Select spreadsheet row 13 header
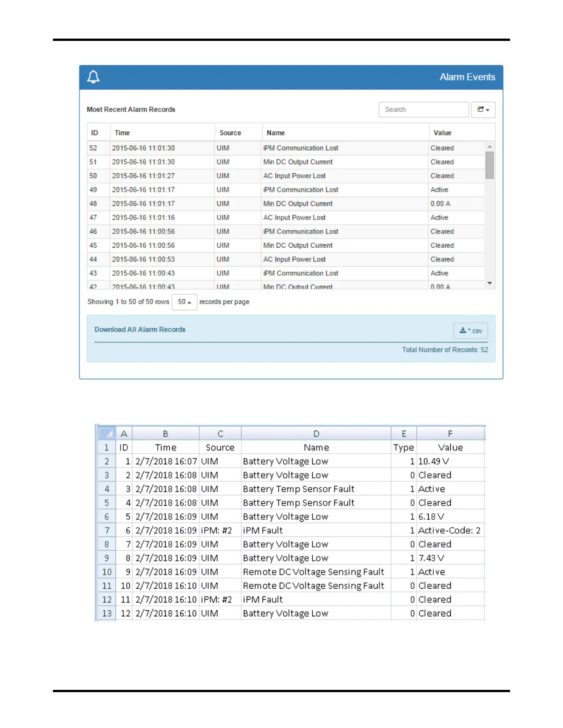563x728 pixels. tap(107, 613)
